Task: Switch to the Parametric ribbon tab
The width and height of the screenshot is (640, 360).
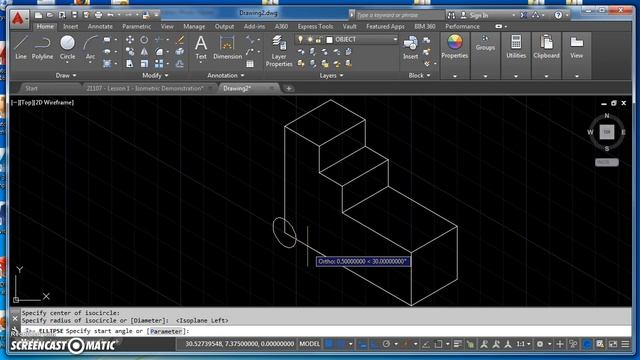Action: pos(136,27)
